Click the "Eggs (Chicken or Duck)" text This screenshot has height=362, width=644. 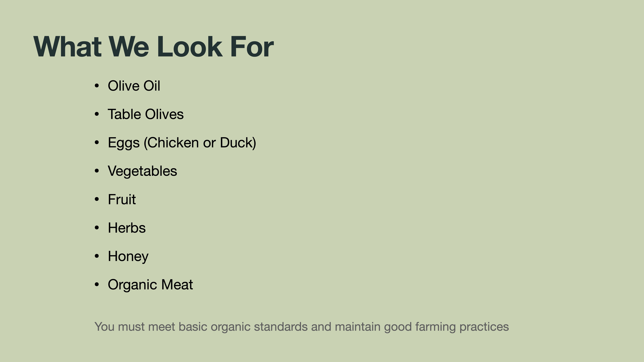click(x=182, y=143)
